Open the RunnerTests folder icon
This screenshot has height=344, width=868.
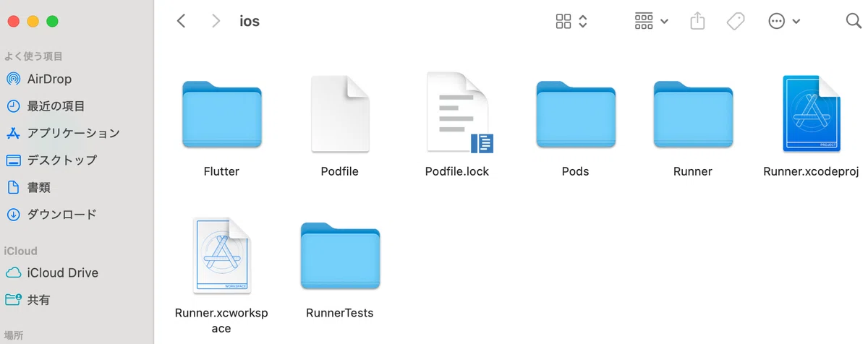(x=340, y=257)
